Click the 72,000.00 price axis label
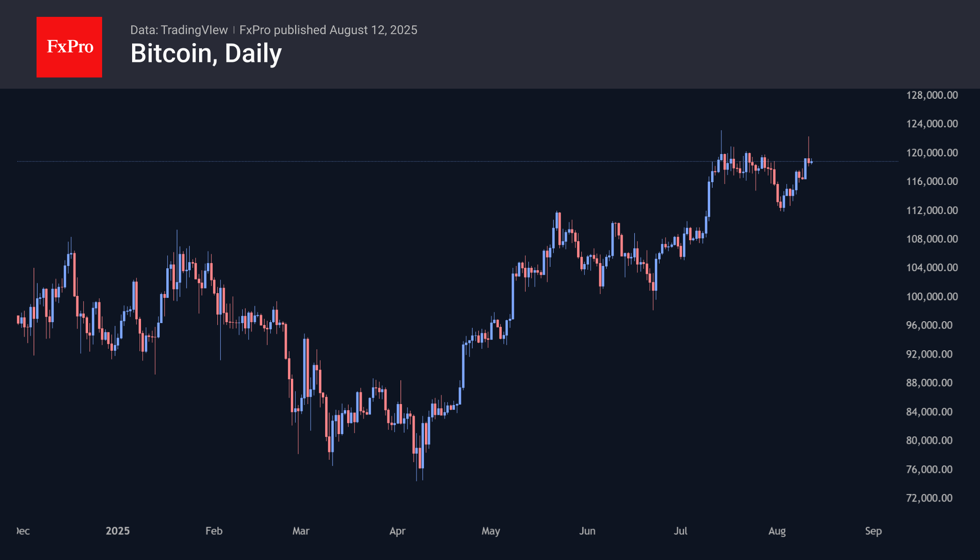The height and width of the screenshot is (560, 980). [929, 498]
